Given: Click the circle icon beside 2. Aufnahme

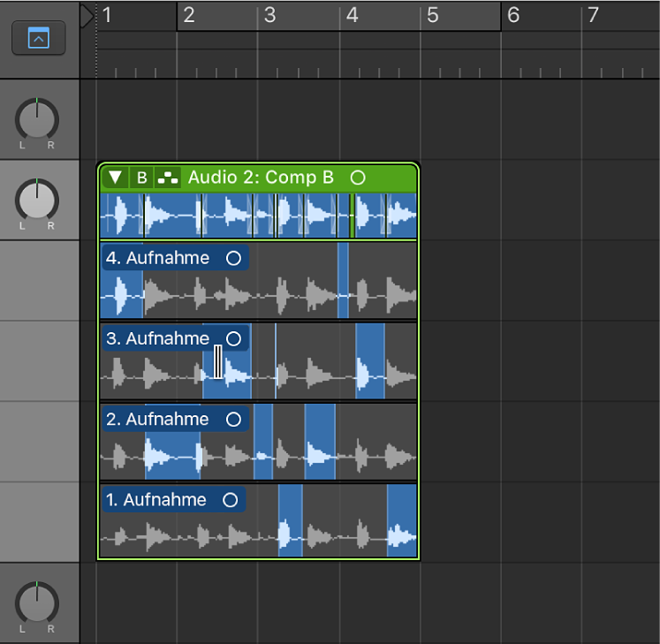Looking at the screenshot, I should pos(233,419).
